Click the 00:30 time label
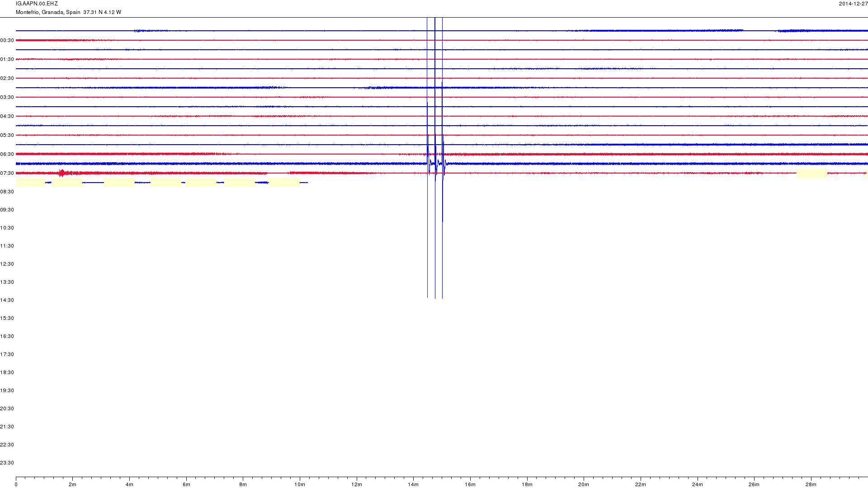This screenshot has width=868, height=488. [x=7, y=40]
